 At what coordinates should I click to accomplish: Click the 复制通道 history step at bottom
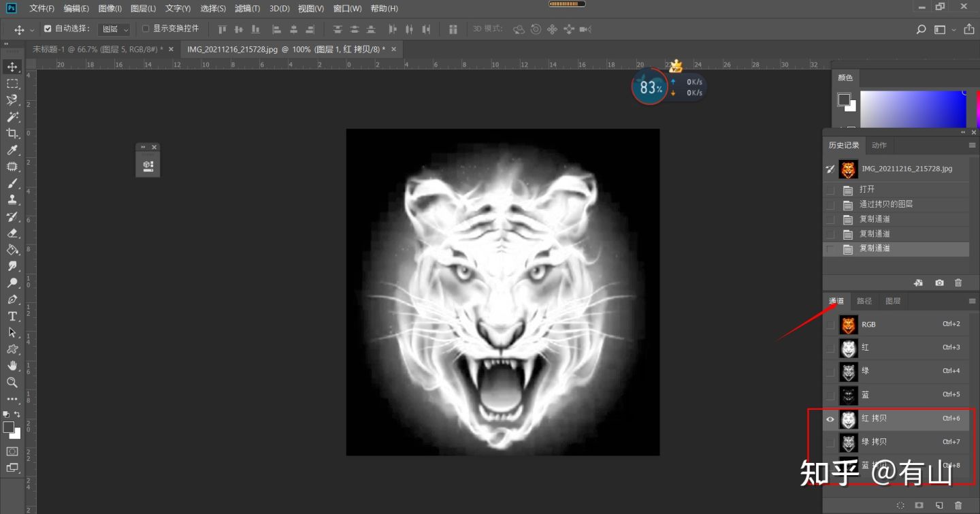pyautogui.click(x=875, y=248)
